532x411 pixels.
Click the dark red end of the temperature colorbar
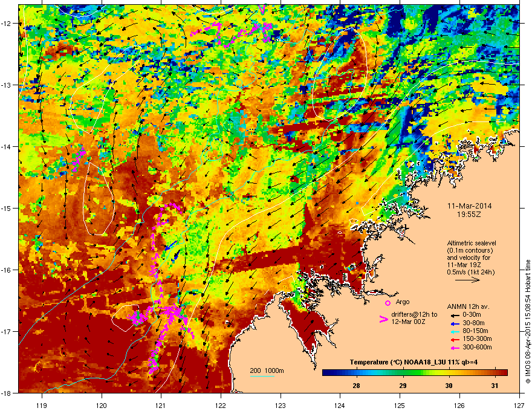pyautogui.click(x=504, y=373)
